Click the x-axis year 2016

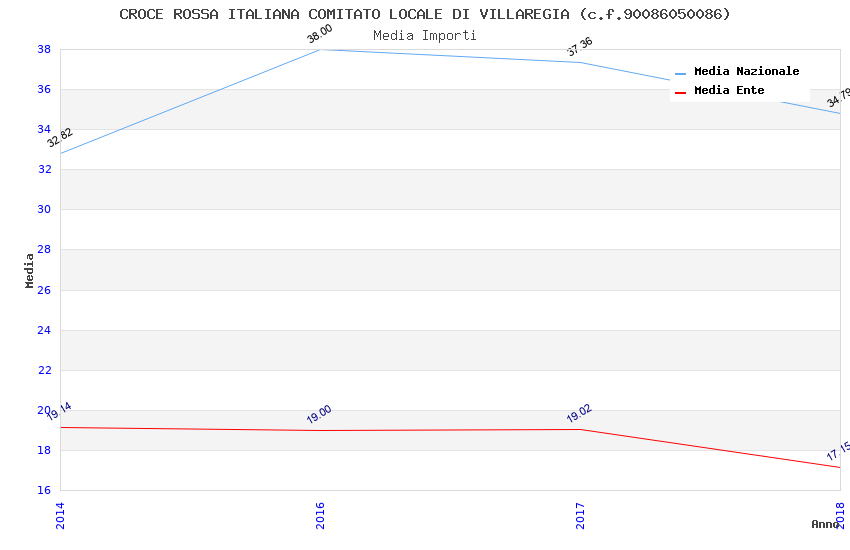[320, 515]
